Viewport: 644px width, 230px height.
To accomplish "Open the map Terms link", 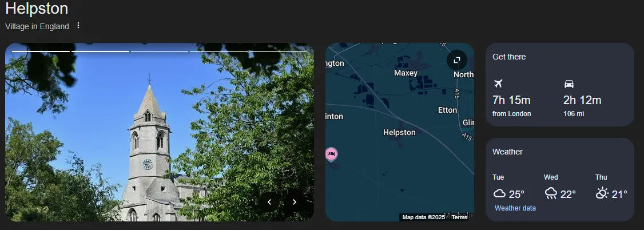I will click(x=460, y=217).
